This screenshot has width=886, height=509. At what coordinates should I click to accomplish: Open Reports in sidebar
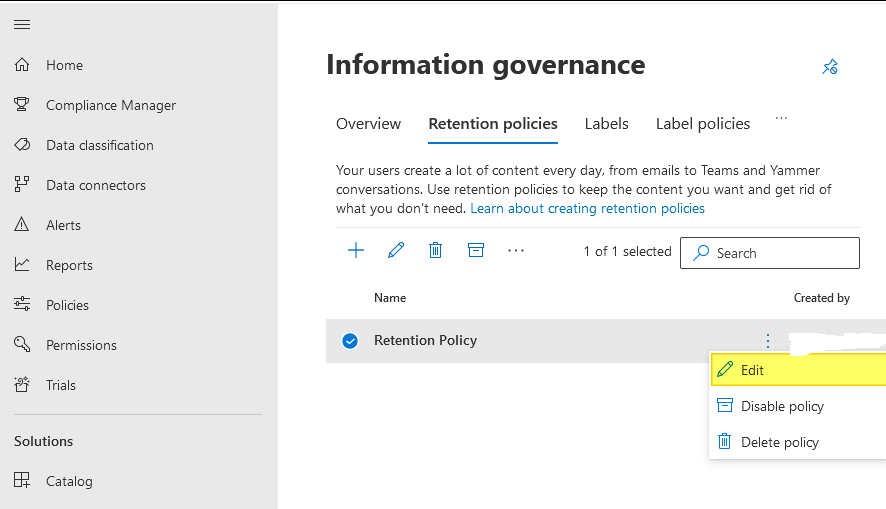69,265
